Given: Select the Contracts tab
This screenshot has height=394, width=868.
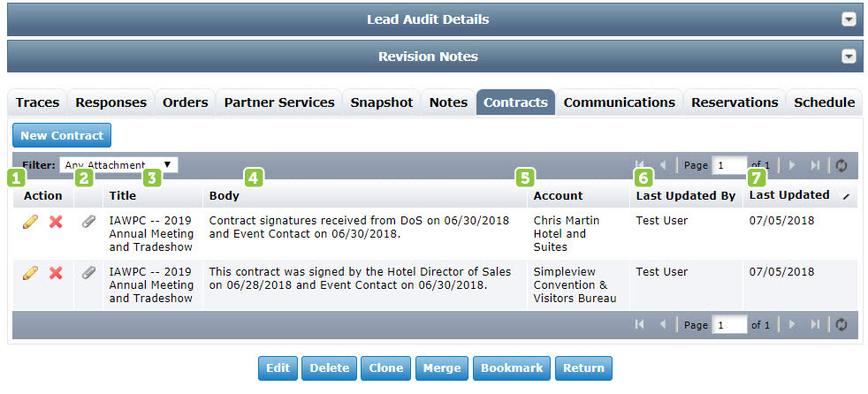Looking at the screenshot, I should pos(515,102).
